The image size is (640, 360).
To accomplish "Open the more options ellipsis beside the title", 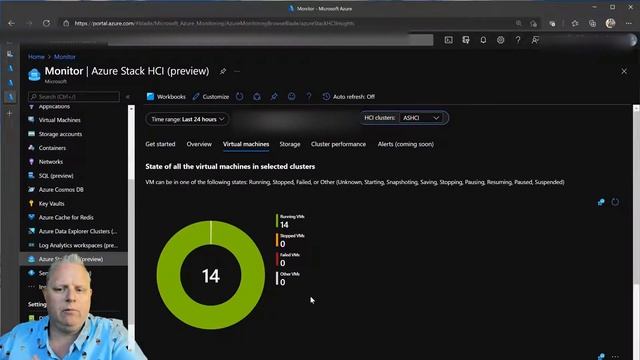I will 237,71.
